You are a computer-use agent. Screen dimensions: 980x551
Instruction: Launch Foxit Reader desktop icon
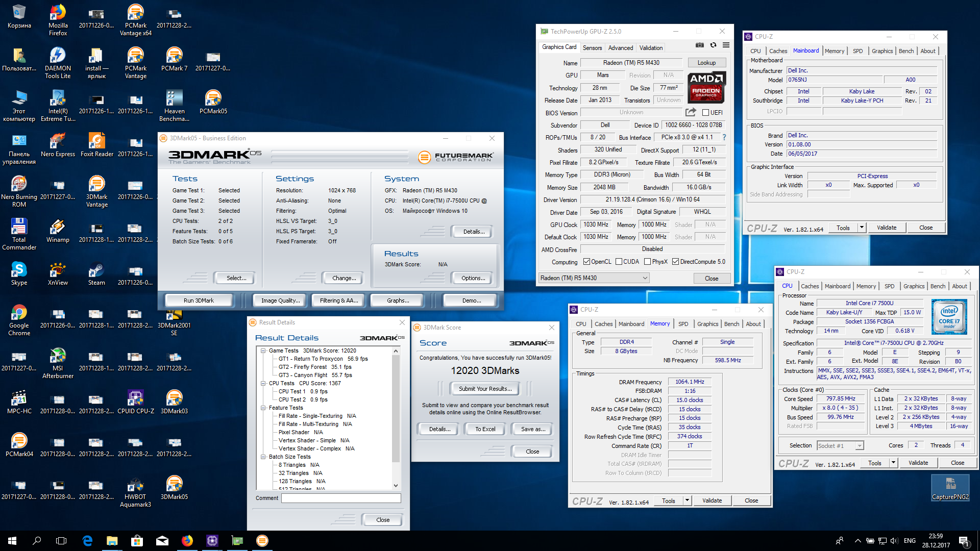coord(96,145)
